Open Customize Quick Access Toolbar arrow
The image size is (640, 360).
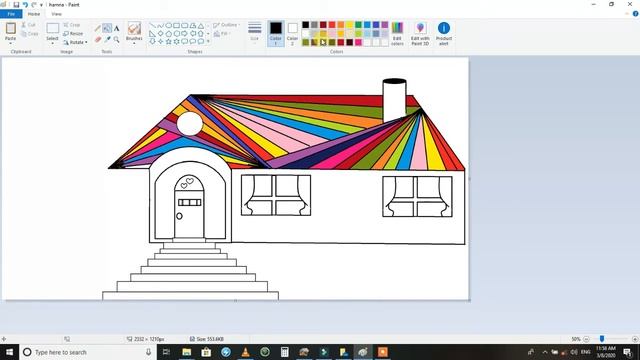pyautogui.click(x=41, y=5)
